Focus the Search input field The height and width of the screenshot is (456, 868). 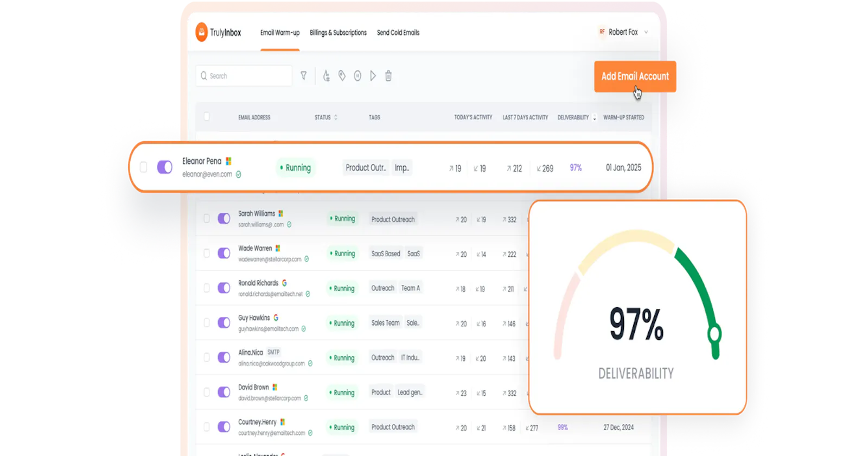(x=244, y=76)
